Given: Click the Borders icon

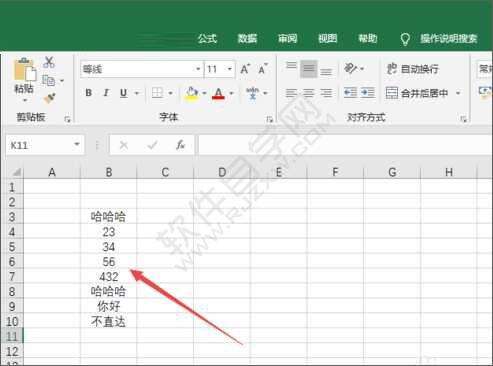Looking at the screenshot, I should click(x=157, y=93).
